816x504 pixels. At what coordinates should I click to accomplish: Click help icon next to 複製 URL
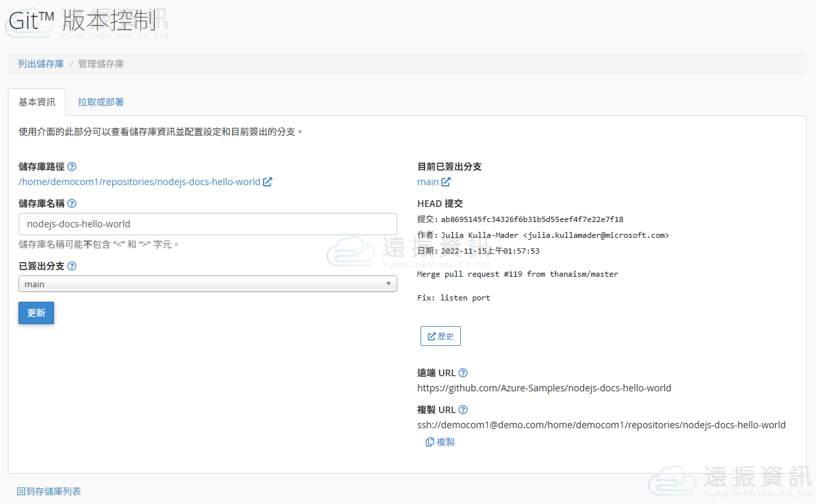tap(463, 410)
